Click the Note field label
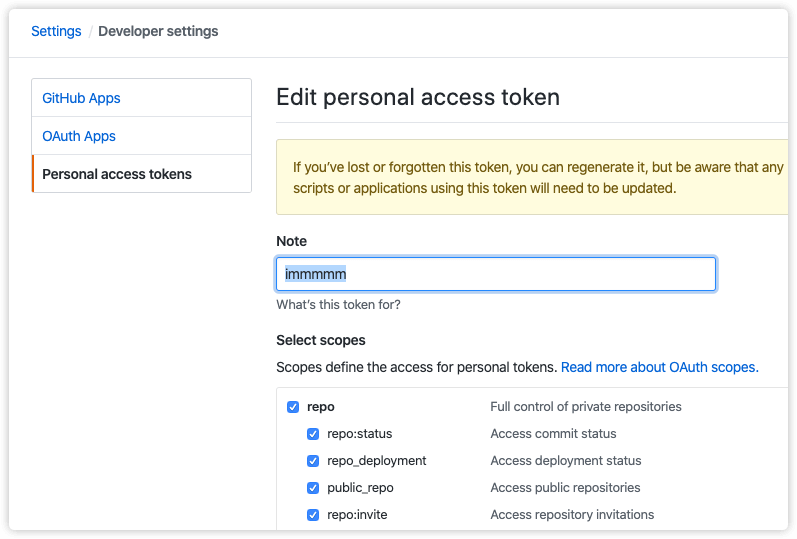The image size is (797, 539). (292, 241)
